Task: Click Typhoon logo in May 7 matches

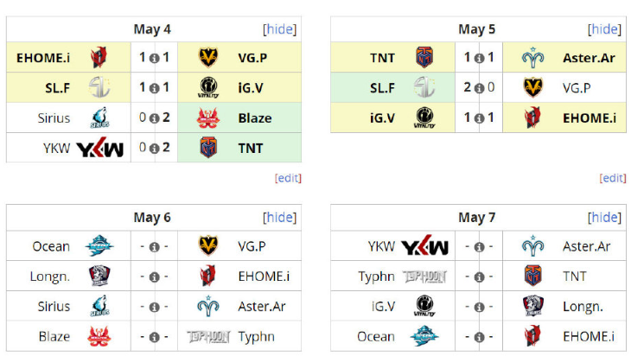Action: (x=424, y=277)
